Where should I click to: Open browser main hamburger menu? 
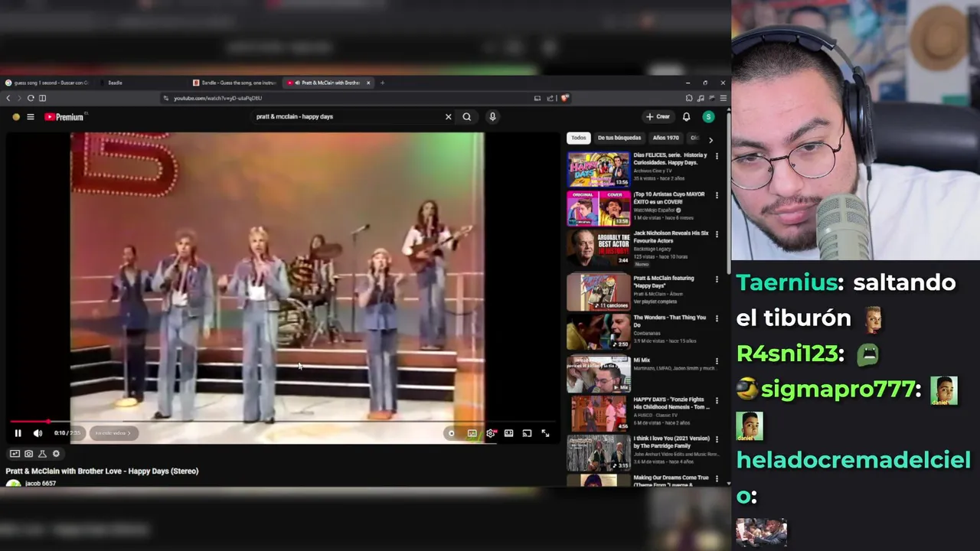pos(723,98)
